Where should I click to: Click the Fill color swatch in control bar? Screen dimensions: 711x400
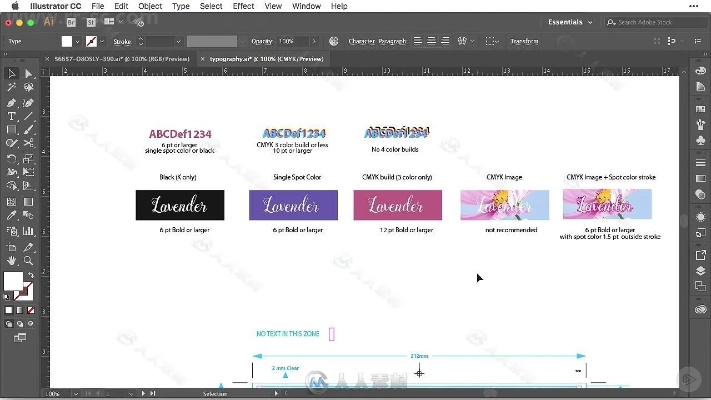pos(67,42)
